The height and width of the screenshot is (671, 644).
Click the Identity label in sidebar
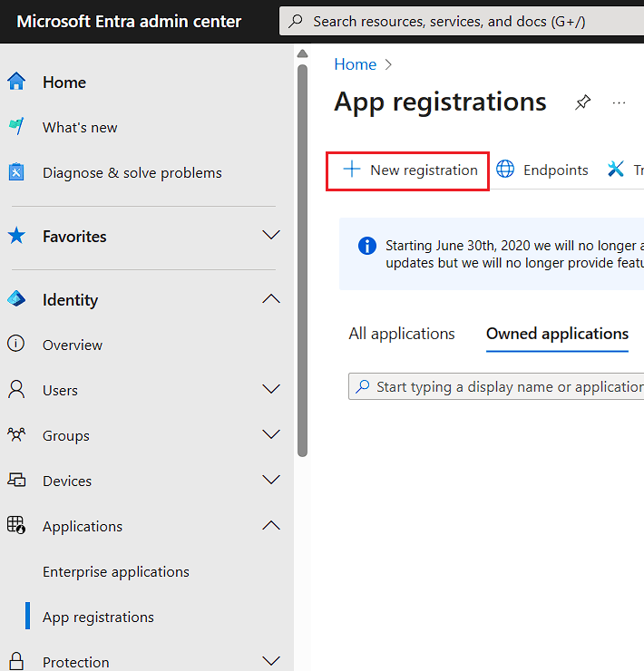70,300
